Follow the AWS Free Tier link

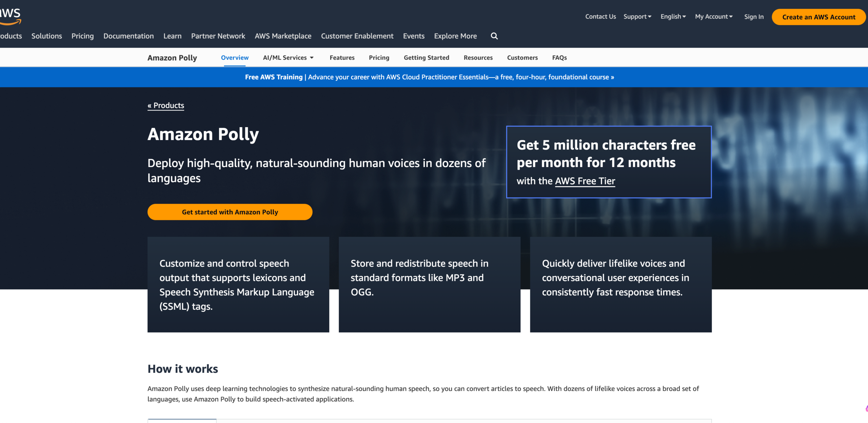pos(585,181)
